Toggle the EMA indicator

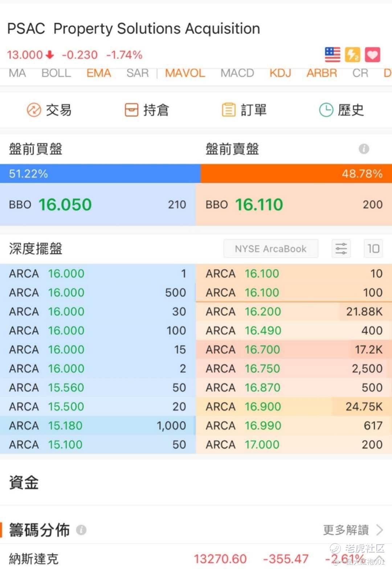[x=99, y=73]
